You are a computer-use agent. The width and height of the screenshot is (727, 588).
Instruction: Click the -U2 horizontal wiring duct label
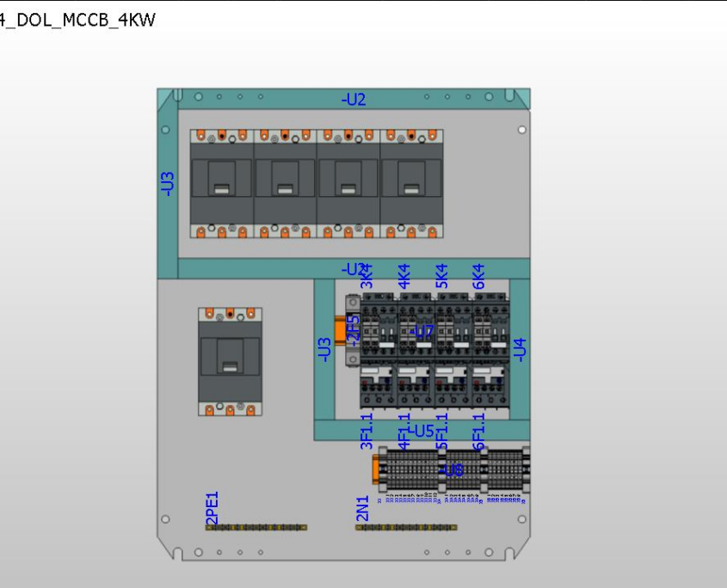[354, 99]
